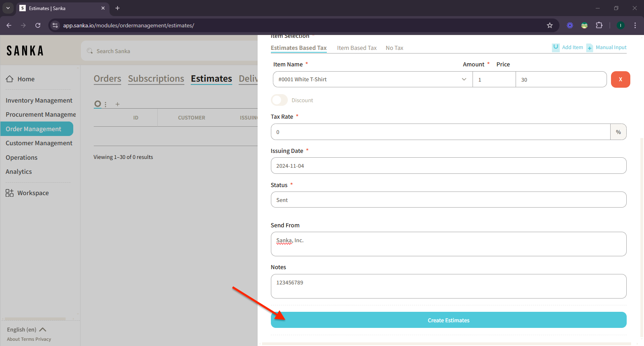Open the Status dropdown showing Sent
644x346 pixels.
[448, 200]
